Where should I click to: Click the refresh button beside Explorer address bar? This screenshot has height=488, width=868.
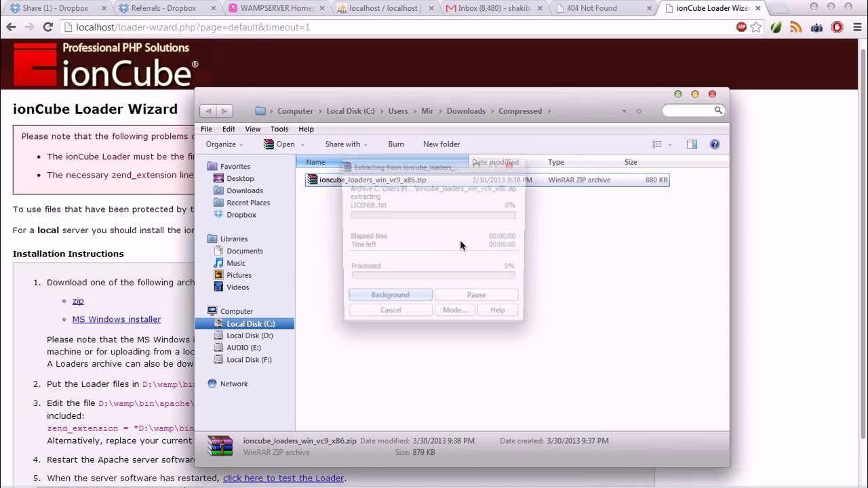click(638, 111)
